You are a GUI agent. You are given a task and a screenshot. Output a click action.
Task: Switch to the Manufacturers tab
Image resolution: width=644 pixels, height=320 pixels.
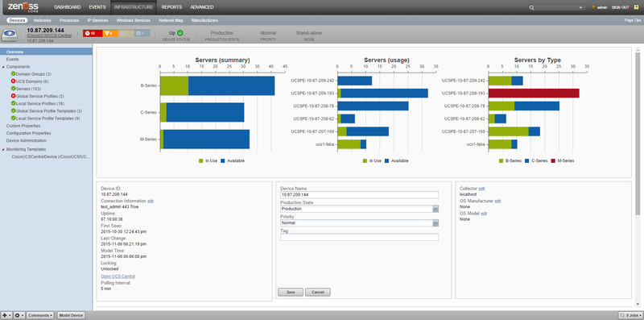(x=205, y=20)
